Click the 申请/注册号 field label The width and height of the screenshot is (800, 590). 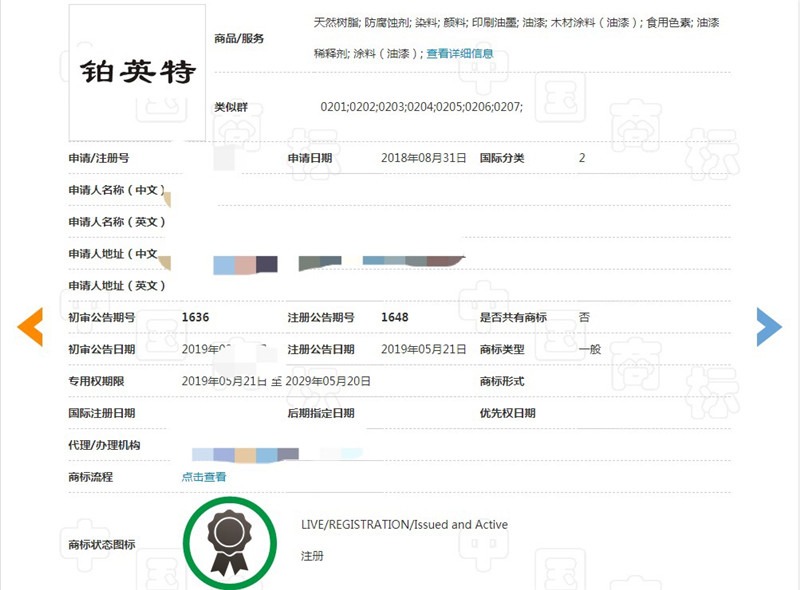tap(99, 158)
